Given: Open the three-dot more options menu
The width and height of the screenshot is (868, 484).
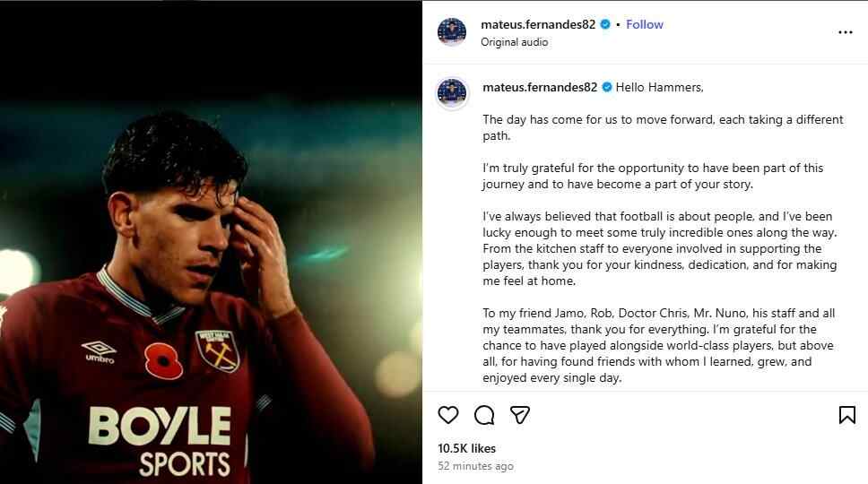Looking at the screenshot, I should coord(846,32).
